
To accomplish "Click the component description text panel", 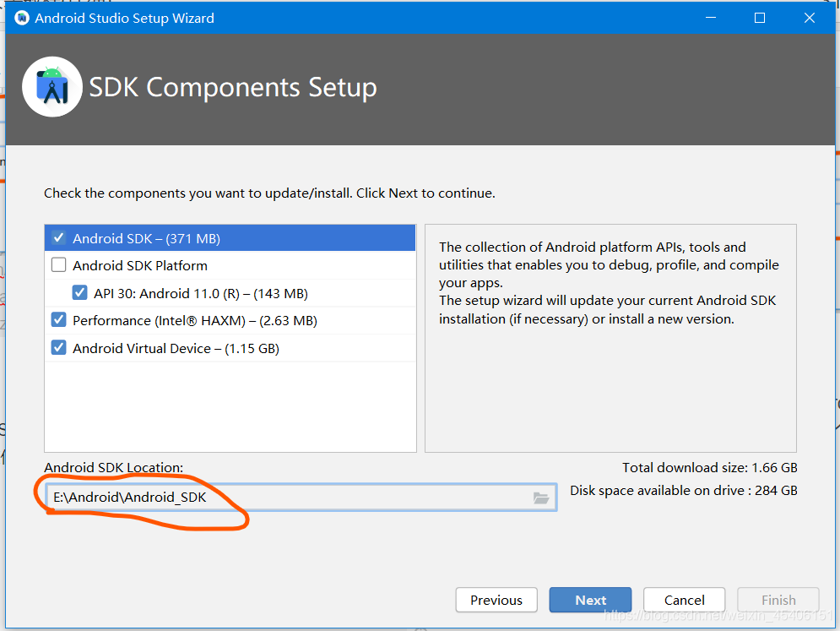I will [610, 338].
